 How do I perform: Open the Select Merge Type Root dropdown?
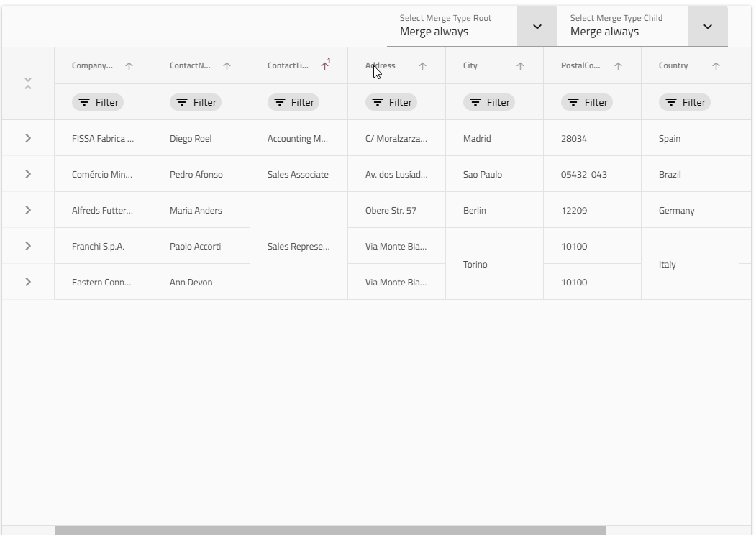(537, 27)
